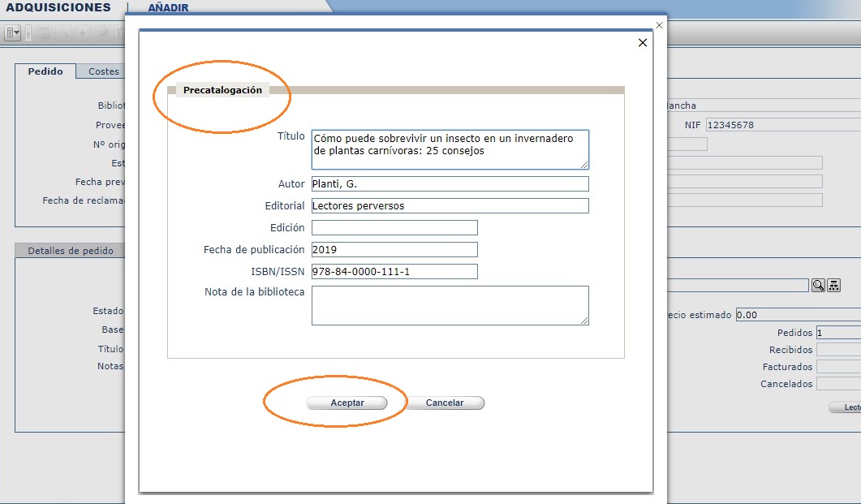Screen dimensions: 861x504
Task: Open the toolbar menu dropdown icon
Action: point(12,33)
